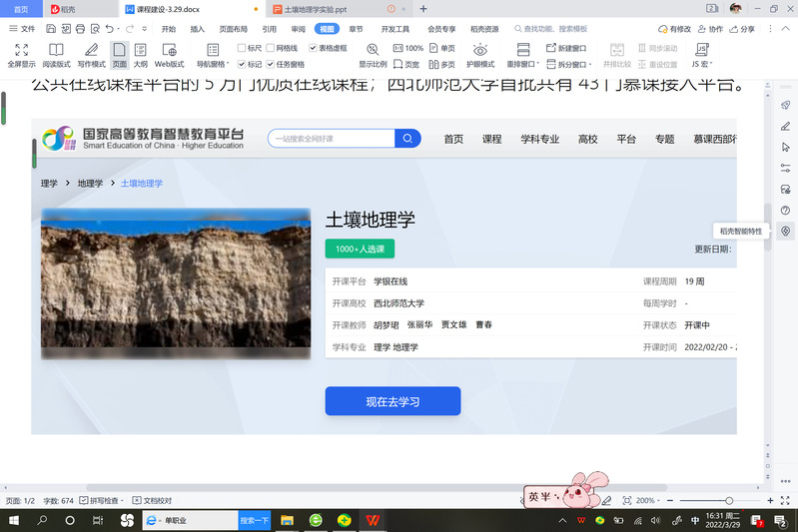This screenshot has width=798, height=532.
Task: Adjust the zoom slider in status bar
Action: pyautogui.click(x=729, y=500)
